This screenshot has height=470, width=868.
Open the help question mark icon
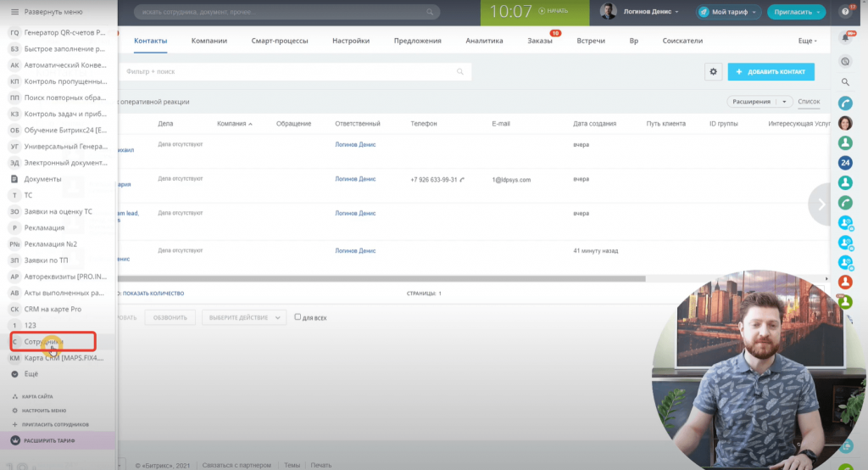(x=845, y=12)
